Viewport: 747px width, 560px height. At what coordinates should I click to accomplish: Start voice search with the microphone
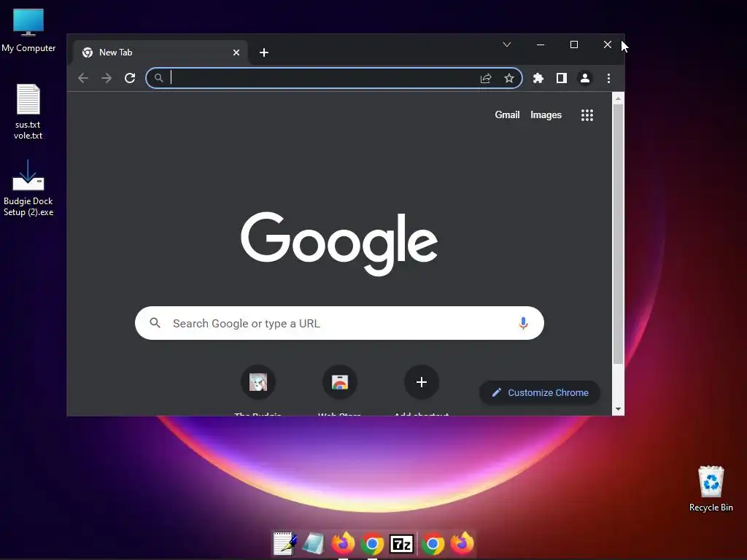pyautogui.click(x=523, y=323)
